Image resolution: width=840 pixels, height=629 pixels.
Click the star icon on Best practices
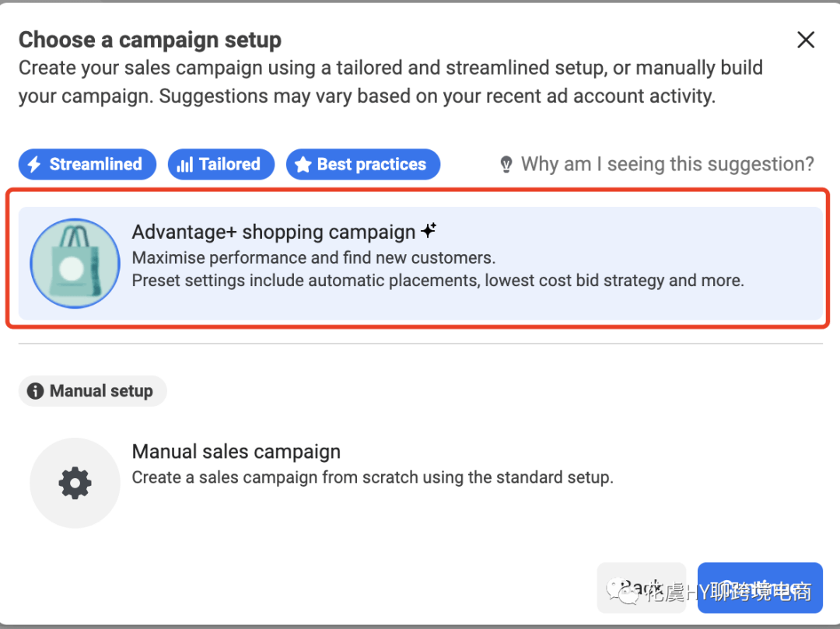pos(303,164)
